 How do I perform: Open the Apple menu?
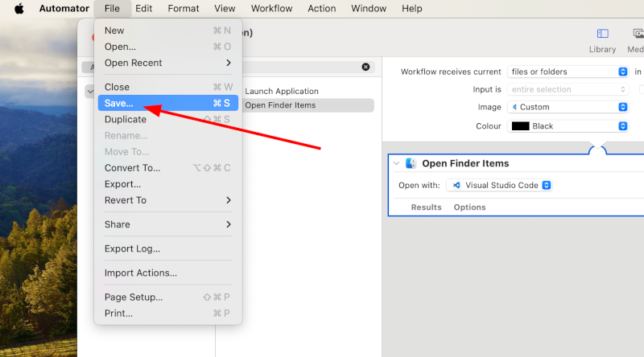click(x=19, y=9)
